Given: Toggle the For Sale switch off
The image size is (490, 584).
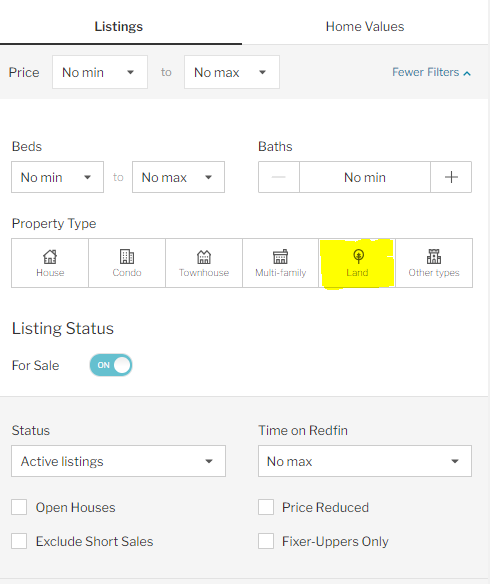Looking at the screenshot, I should pos(111,365).
